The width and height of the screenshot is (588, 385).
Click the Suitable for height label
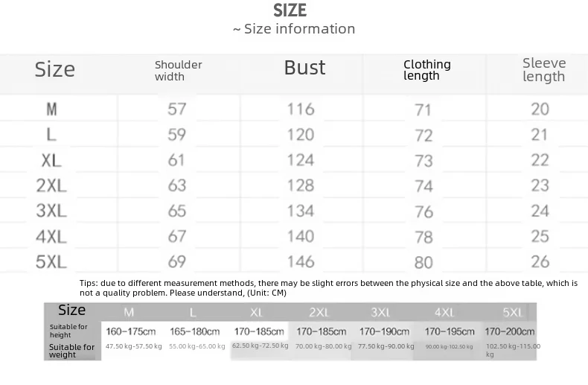click(x=68, y=331)
